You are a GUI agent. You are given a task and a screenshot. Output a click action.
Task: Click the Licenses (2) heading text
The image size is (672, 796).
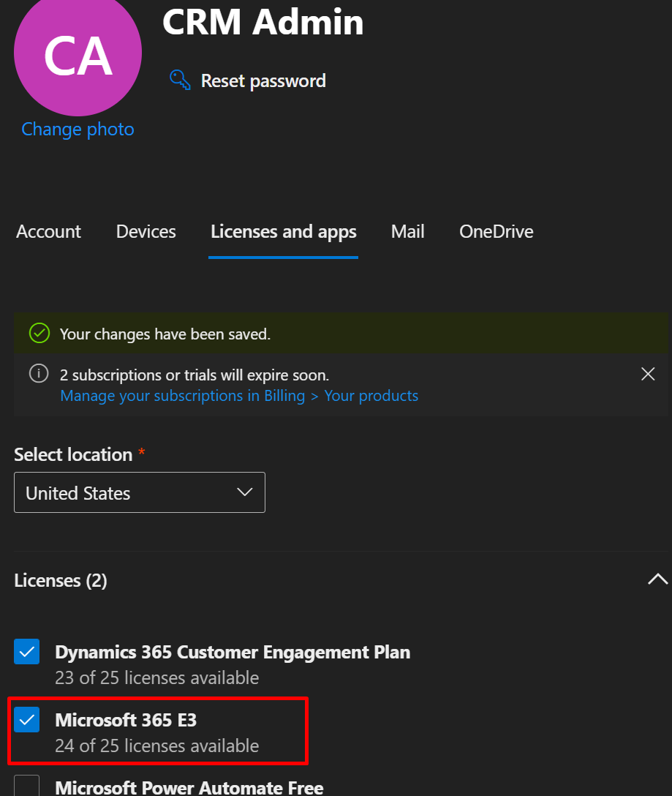(x=61, y=580)
